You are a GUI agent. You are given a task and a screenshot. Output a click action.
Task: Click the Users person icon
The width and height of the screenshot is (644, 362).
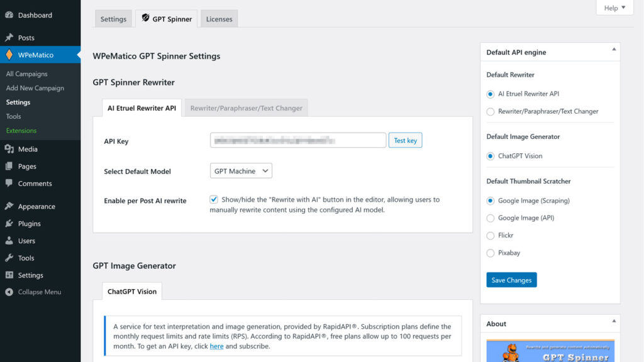(9, 241)
